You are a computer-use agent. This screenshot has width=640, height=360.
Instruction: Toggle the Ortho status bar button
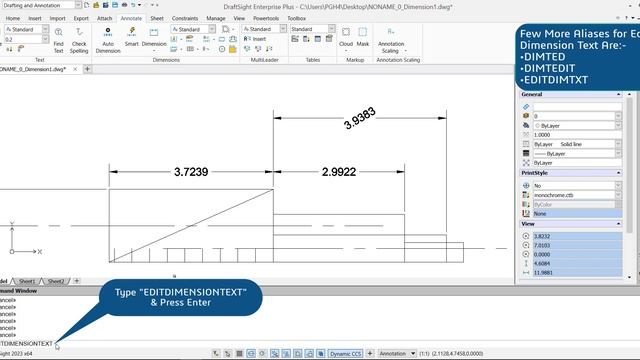(251, 353)
